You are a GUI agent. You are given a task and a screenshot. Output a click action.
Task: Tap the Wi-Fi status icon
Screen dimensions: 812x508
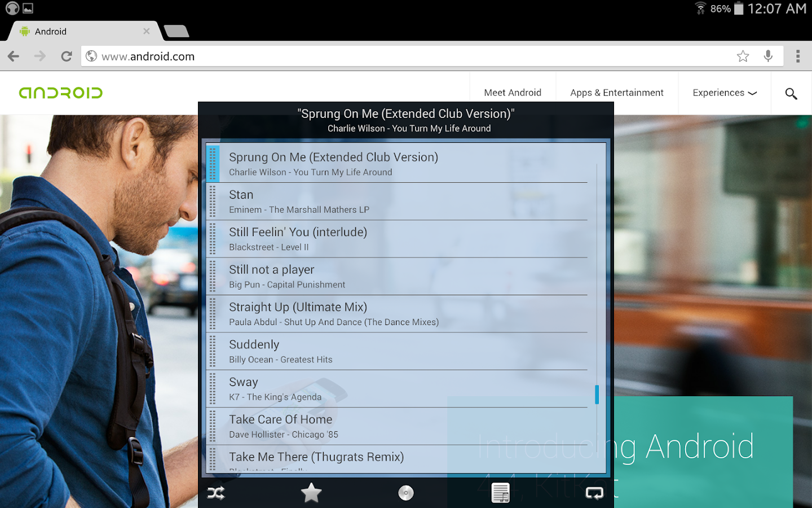(700, 8)
